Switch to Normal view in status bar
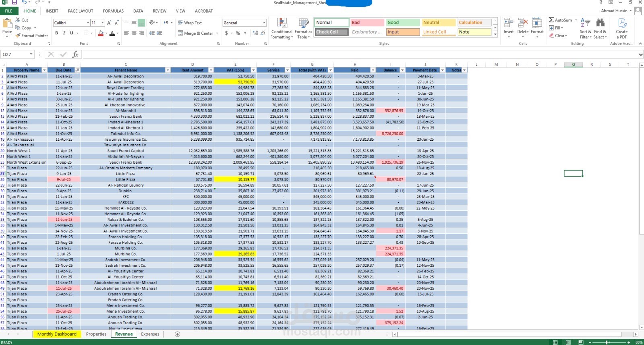 point(555,342)
